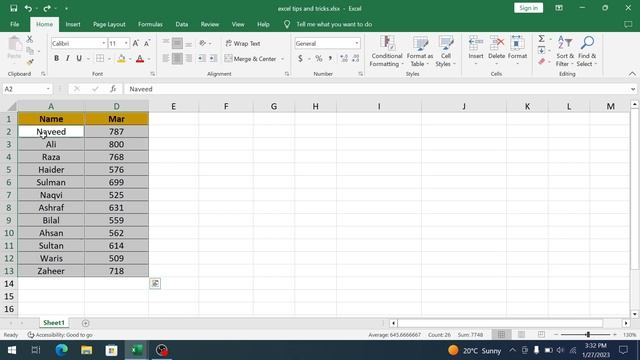Click Merge & Center
This screenshot has width=640, height=360.
(x=251, y=59)
